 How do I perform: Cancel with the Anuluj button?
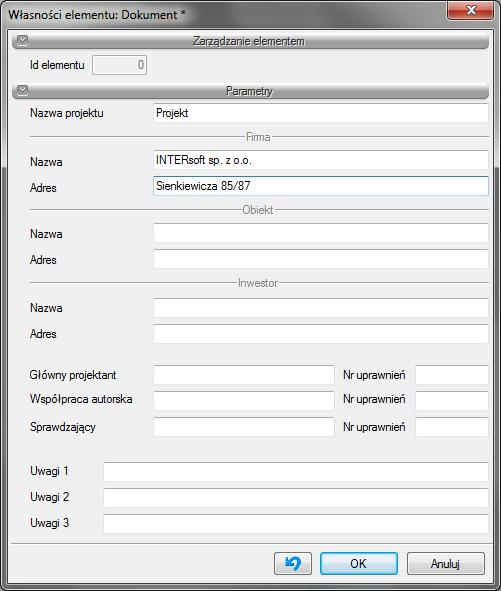pyautogui.click(x=446, y=563)
